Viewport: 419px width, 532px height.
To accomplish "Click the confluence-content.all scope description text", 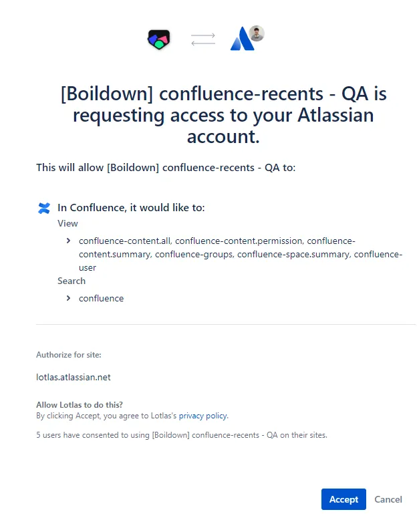I will pyautogui.click(x=241, y=254).
